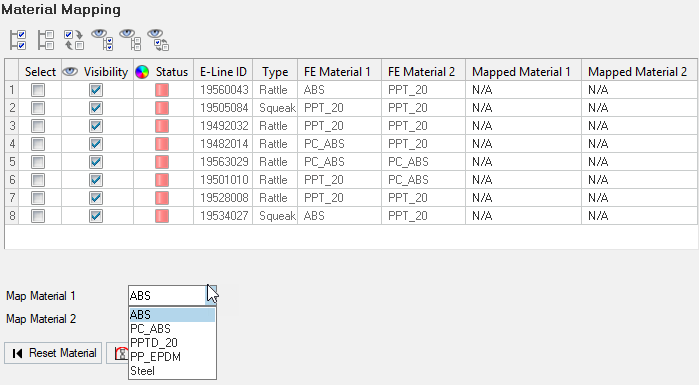The height and width of the screenshot is (385, 699).
Task: Click the color wheel icon in Status header
Action: 142,72
